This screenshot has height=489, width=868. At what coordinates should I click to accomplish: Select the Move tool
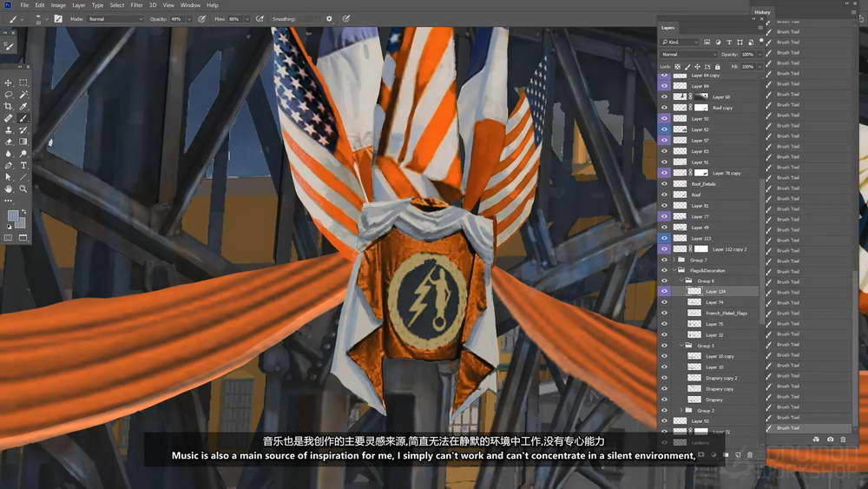coord(9,83)
